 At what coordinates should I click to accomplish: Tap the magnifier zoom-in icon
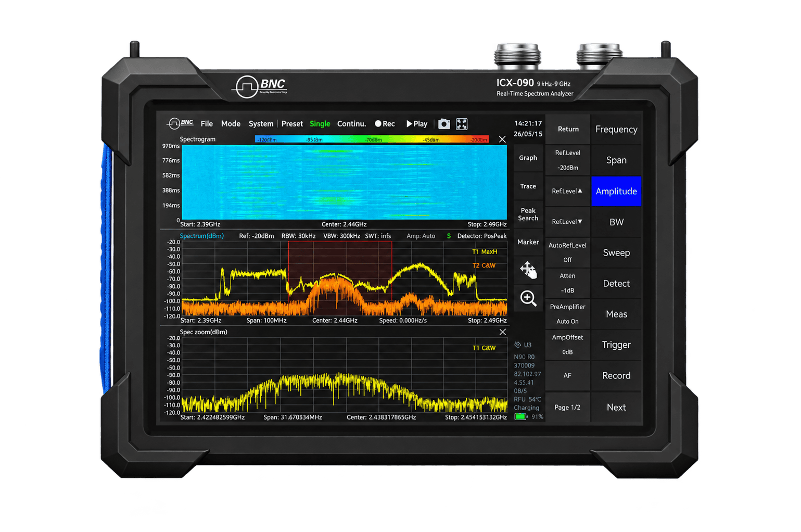click(x=528, y=298)
